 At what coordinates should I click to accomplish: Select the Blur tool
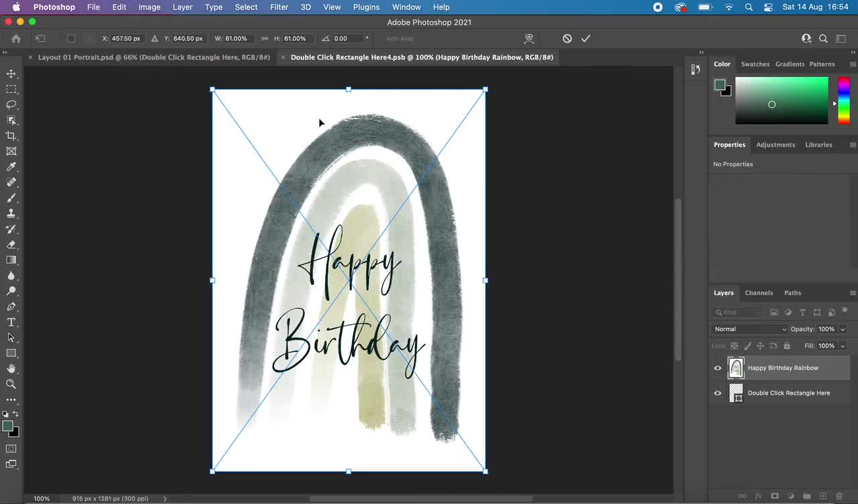tap(11, 275)
